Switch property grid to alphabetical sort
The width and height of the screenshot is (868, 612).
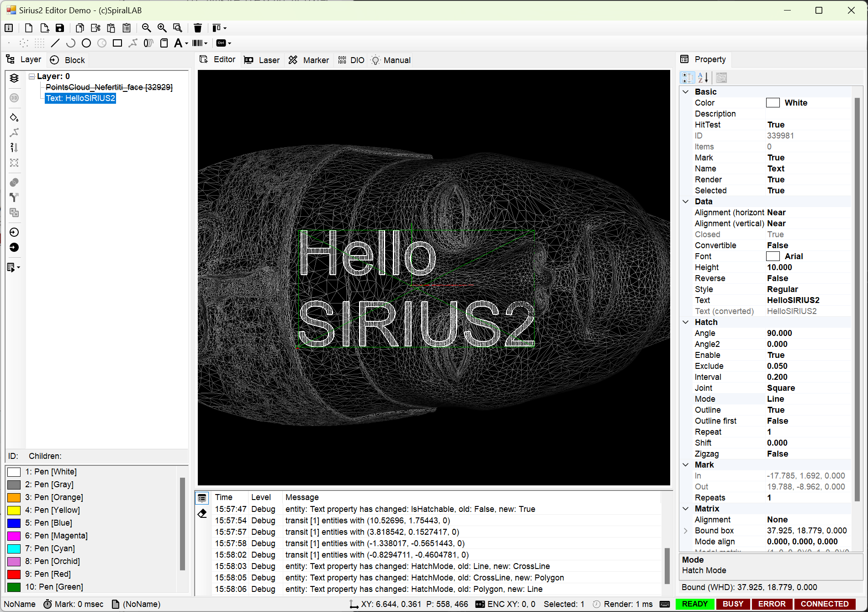point(703,78)
